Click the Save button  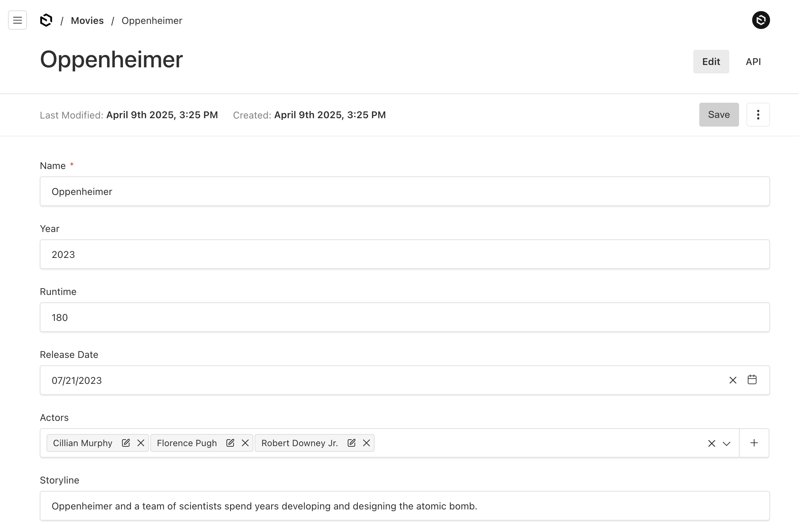click(x=718, y=115)
